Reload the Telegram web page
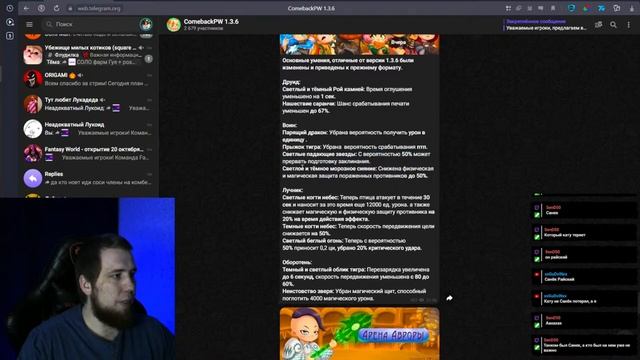This screenshot has width=640, height=360. 56,8
